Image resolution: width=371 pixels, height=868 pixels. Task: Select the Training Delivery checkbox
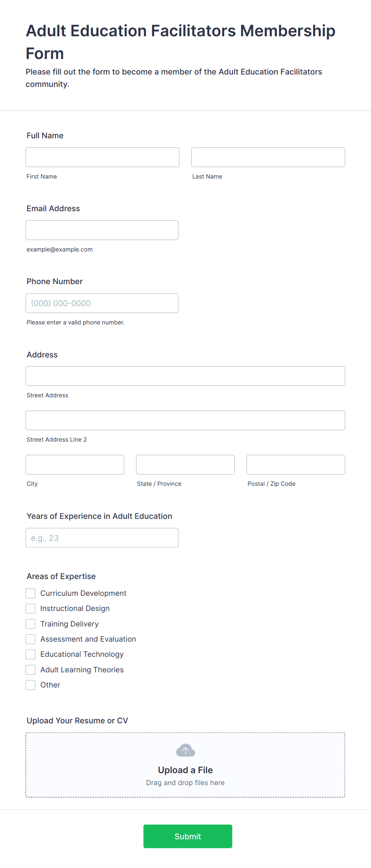point(31,624)
